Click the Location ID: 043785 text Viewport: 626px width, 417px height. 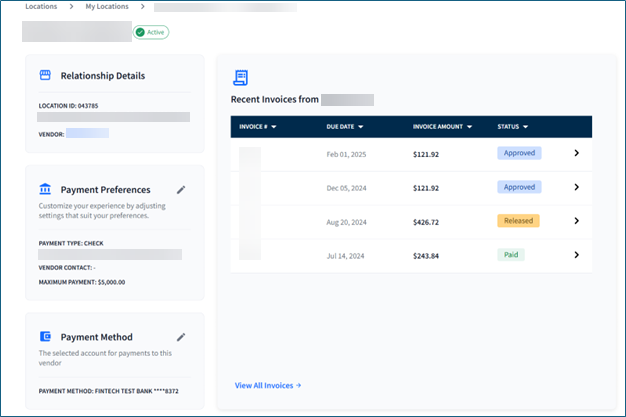pyautogui.click(x=68, y=106)
